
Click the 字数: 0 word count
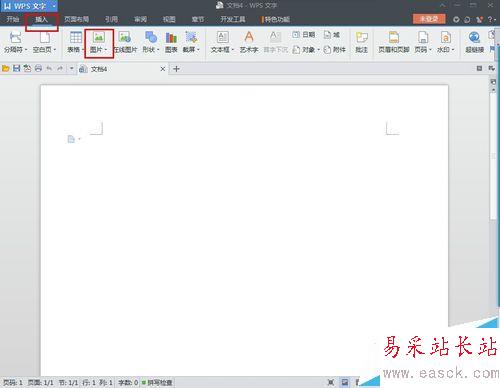(x=128, y=382)
